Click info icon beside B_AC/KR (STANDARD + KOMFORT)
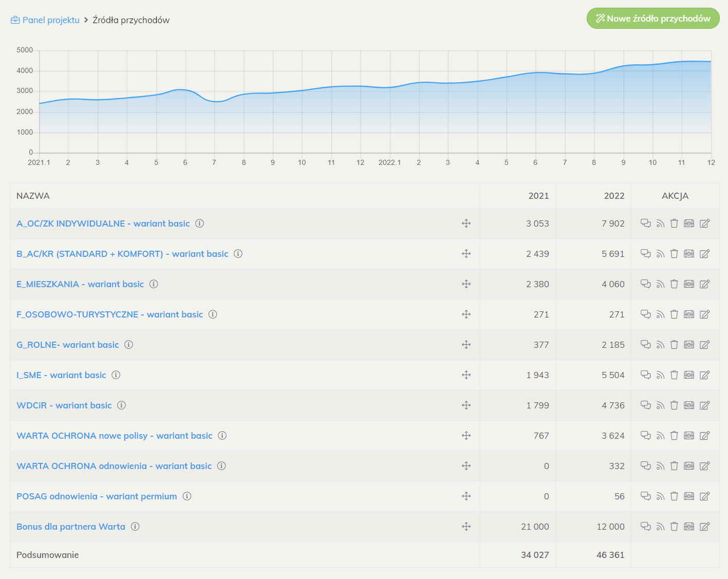The height and width of the screenshot is (579, 728). 238,254
